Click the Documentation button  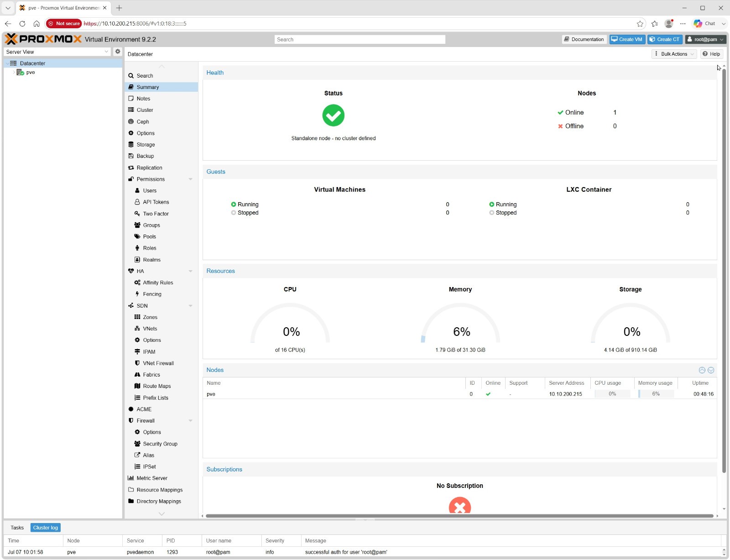pyautogui.click(x=584, y=39)
